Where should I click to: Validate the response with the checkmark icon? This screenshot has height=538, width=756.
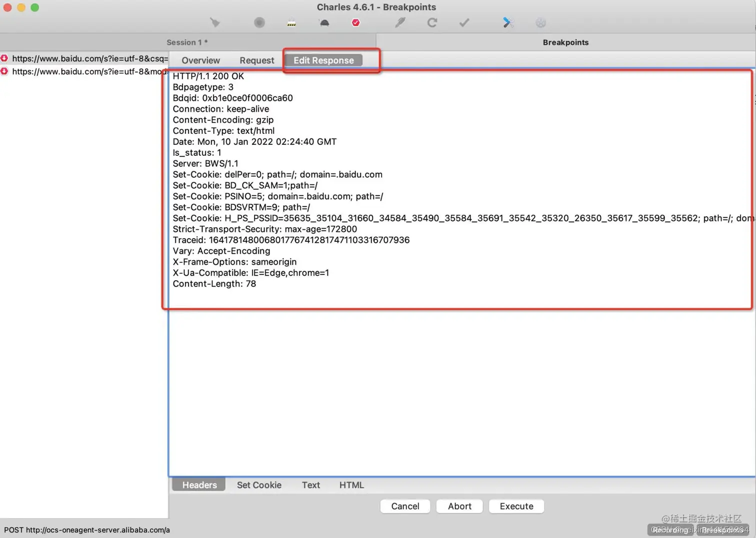click(464, 22)
